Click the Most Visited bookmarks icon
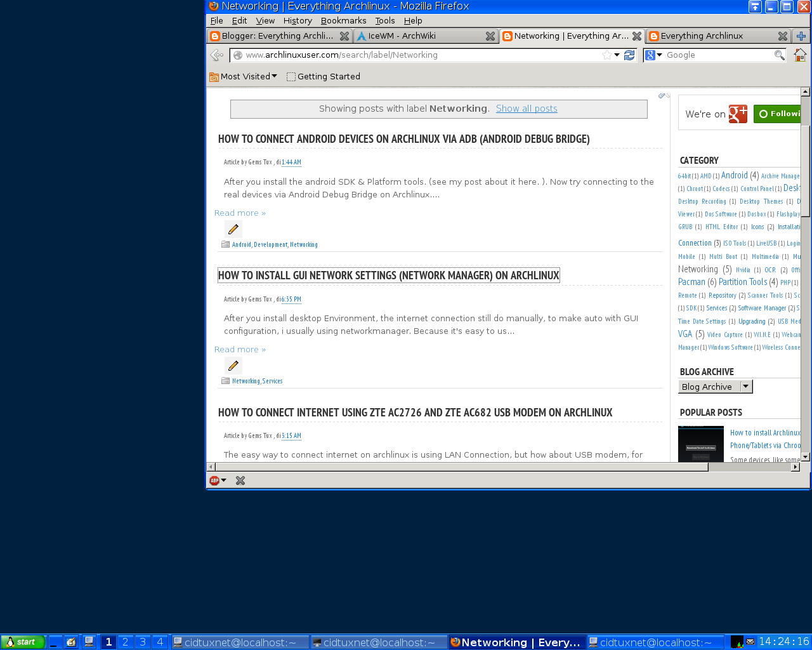This screenshot has width=812, height=650. coord(214,77)
